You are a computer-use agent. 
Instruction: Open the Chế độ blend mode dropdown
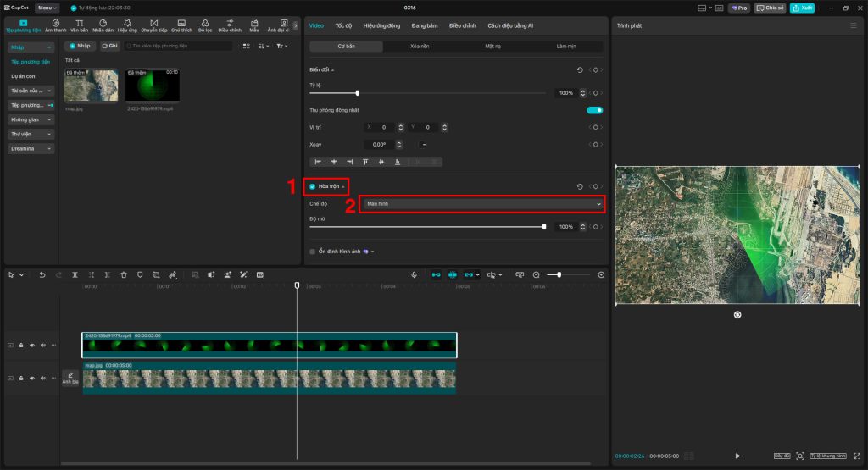[x=482, y=204]
